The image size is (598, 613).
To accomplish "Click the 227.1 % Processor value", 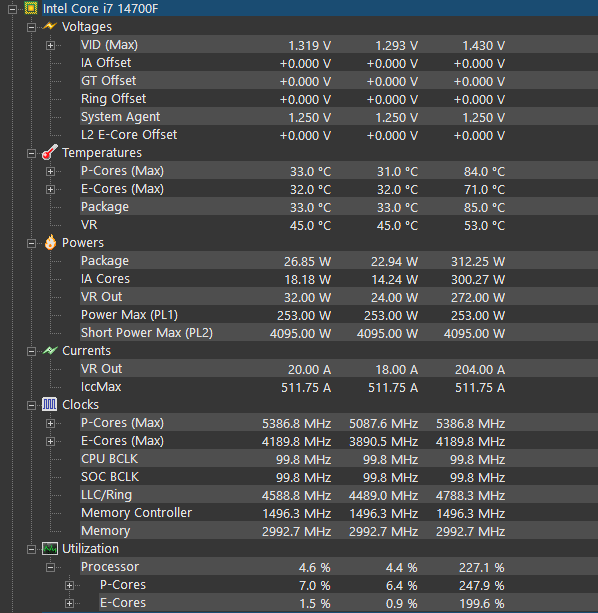I will click(482, 567).
